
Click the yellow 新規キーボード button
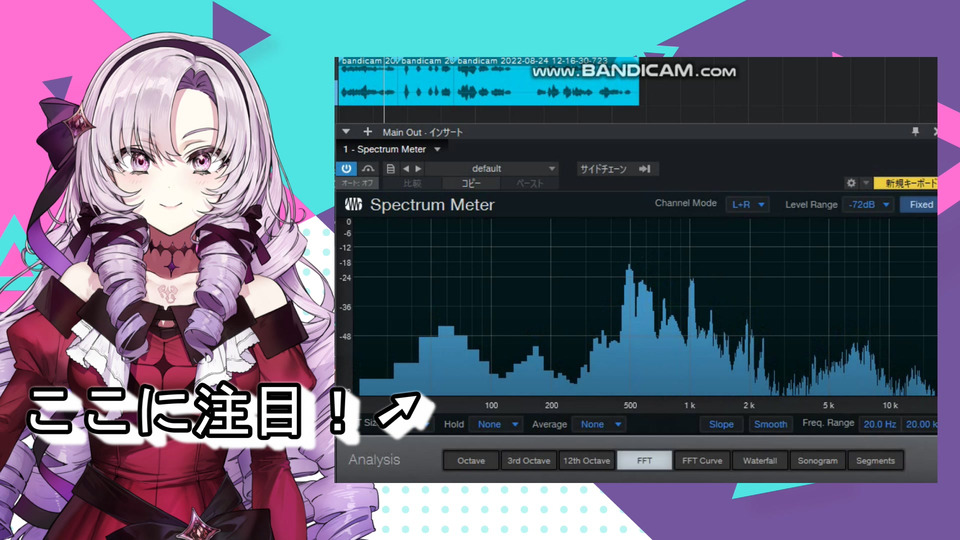(x=906, y=183)
